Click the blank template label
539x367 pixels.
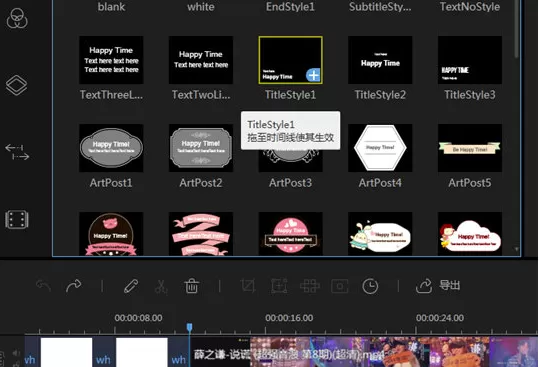111,7
